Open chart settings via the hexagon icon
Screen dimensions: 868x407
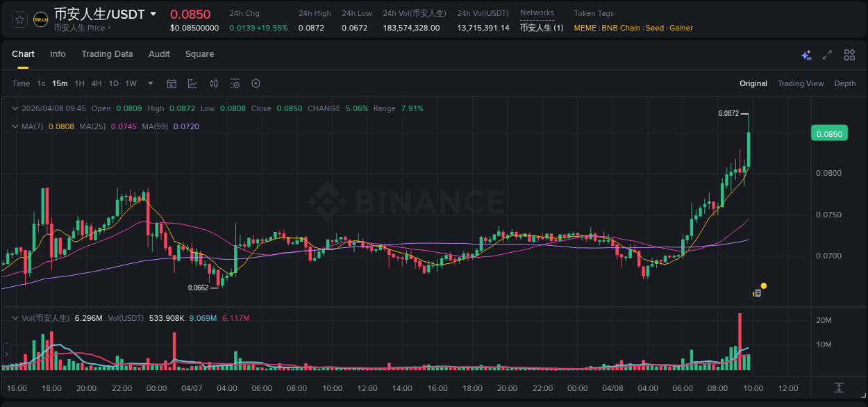pyautogui.click(x=256, y=83)
